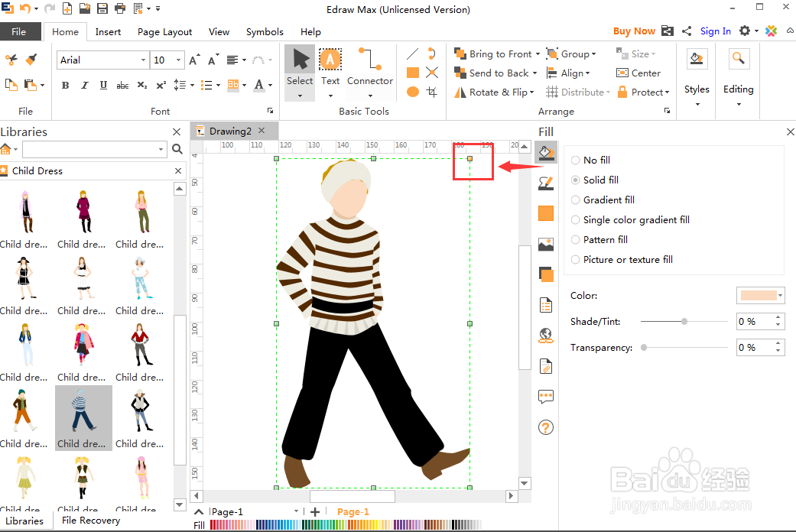The height and width of the screenshot is (532, 796).
Task: Open the Group dropdown
Action: coord(571,54)
